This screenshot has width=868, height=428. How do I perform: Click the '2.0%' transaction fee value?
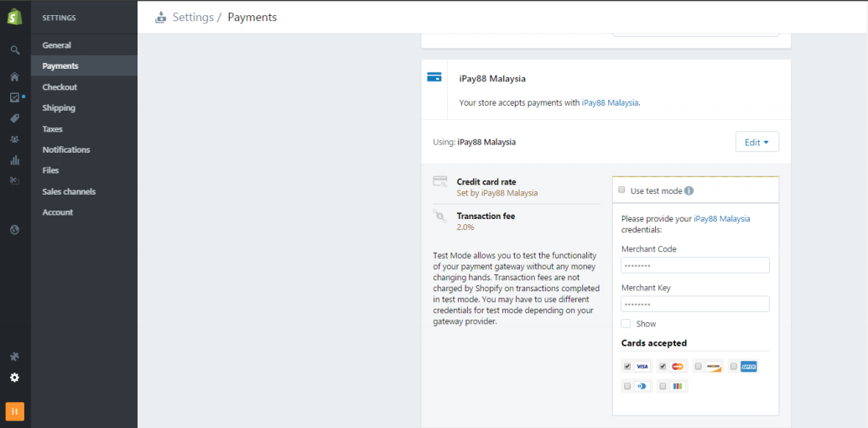pos(465,227)
